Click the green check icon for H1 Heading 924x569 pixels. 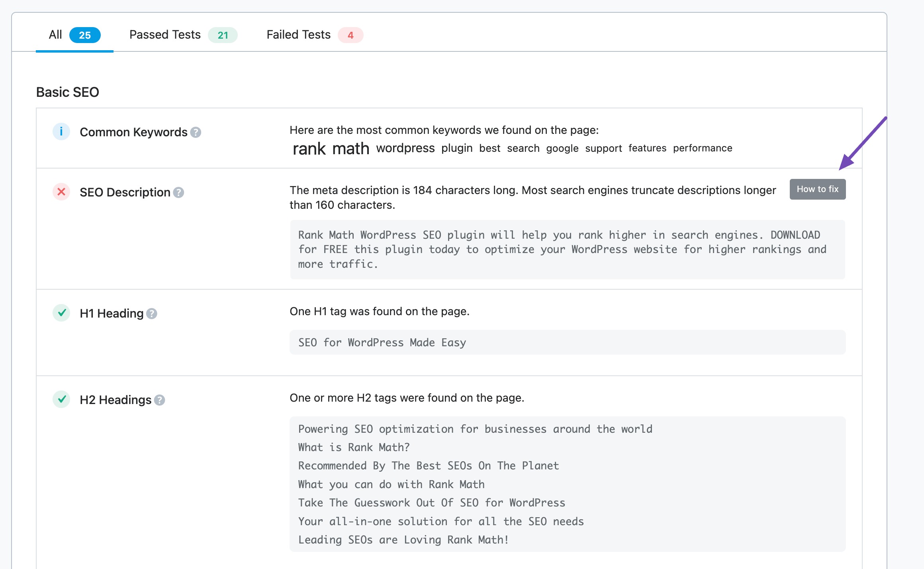coord(61,313)
